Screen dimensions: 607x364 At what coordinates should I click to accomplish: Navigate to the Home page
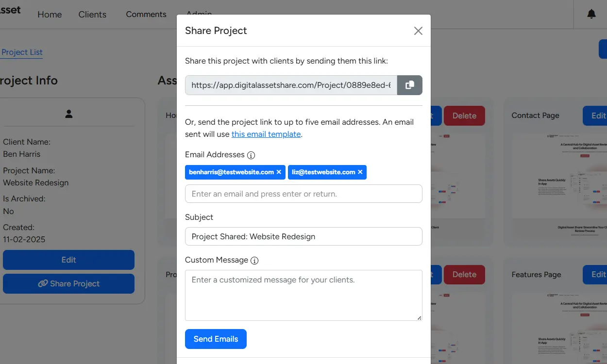point(50,15)
